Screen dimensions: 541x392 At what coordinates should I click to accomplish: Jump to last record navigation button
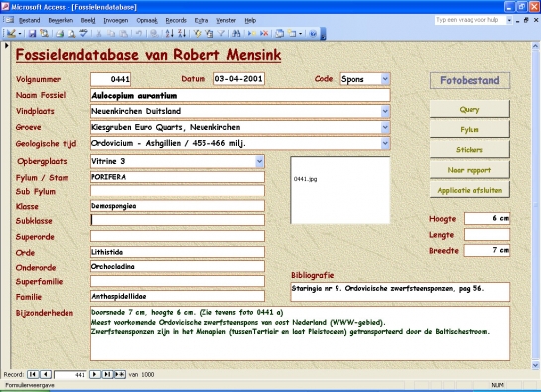(x=107, y=374)
